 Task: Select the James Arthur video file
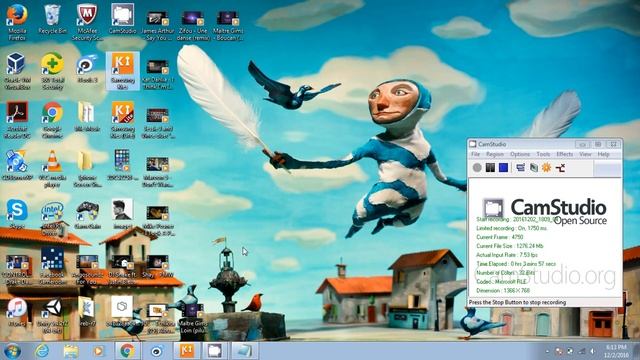158,25
